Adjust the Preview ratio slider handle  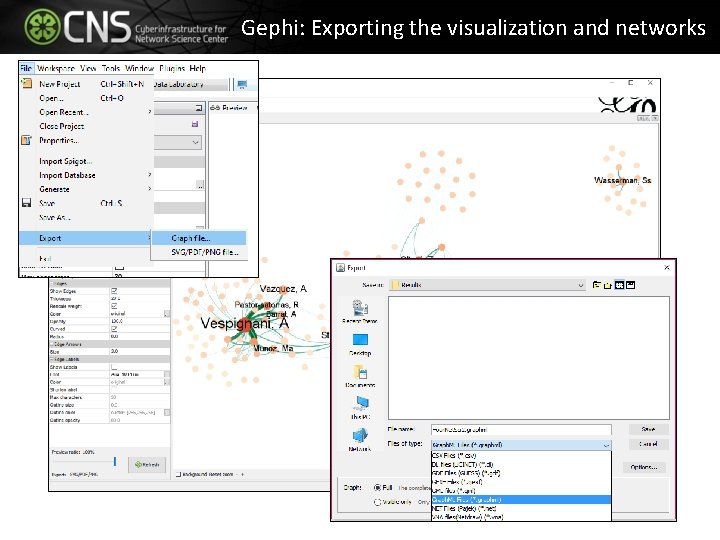coord(115,461)
